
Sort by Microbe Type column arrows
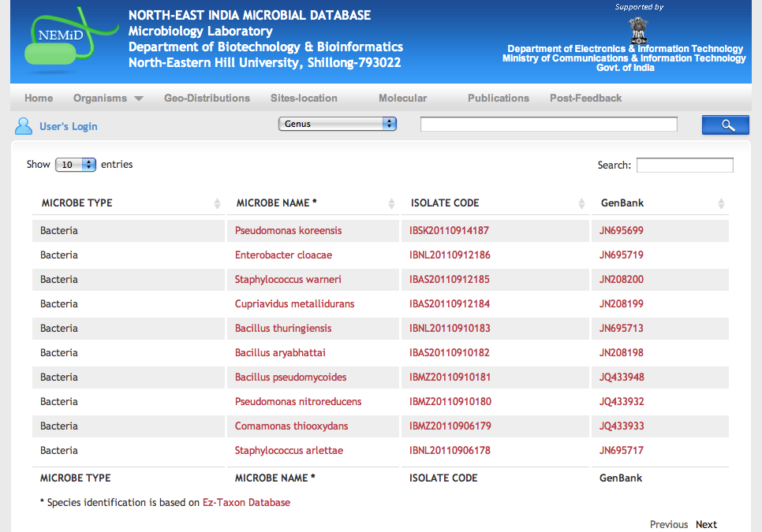tap(217, 203)
